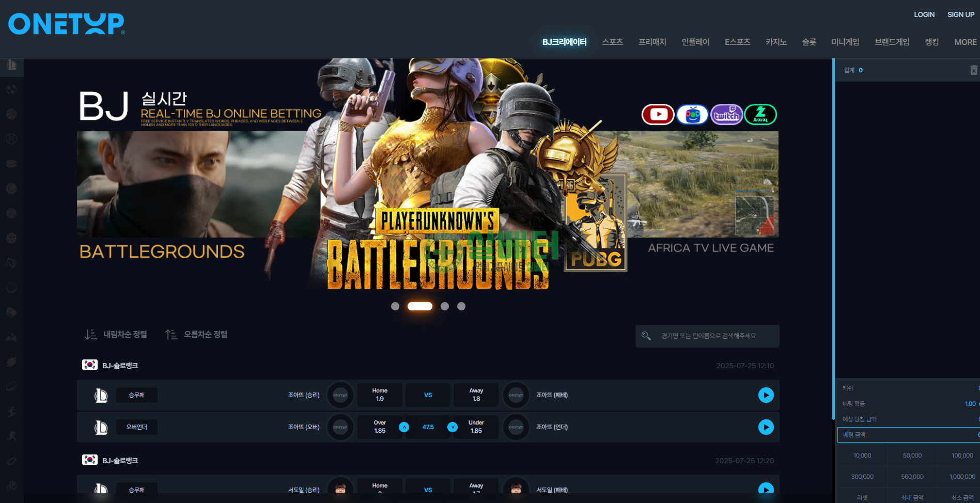The image size is (980, 503).
Task: Go to first banner slide dot
Action: pyautogui.click(x=395, y=306)
